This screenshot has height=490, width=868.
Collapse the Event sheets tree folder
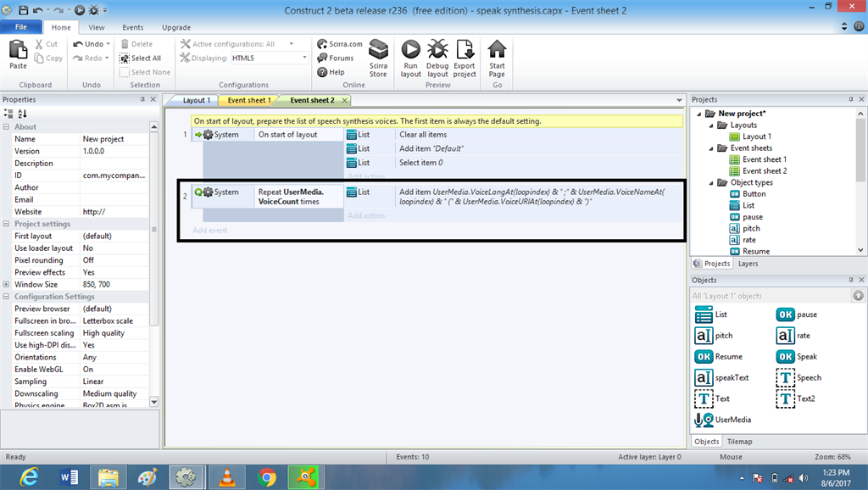[711, 148]
